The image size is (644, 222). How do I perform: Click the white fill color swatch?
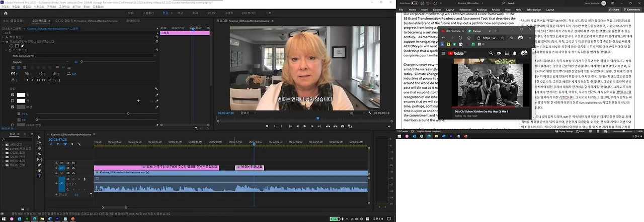(x=21, y=95)
